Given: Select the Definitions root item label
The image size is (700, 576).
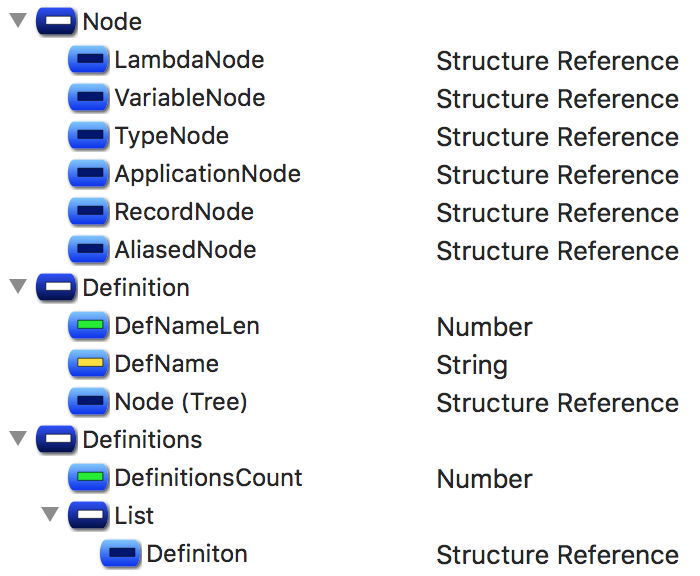Looking at the screenshot, I should click(x=142, y=440).
